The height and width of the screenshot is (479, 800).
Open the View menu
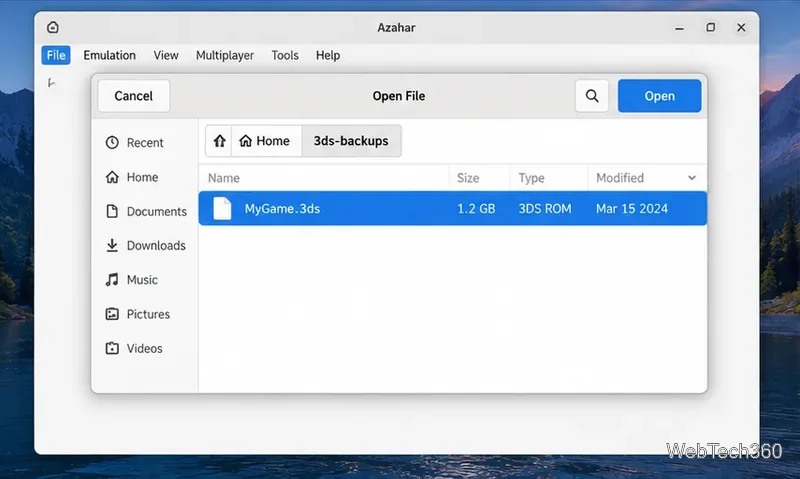coord(166,55)
